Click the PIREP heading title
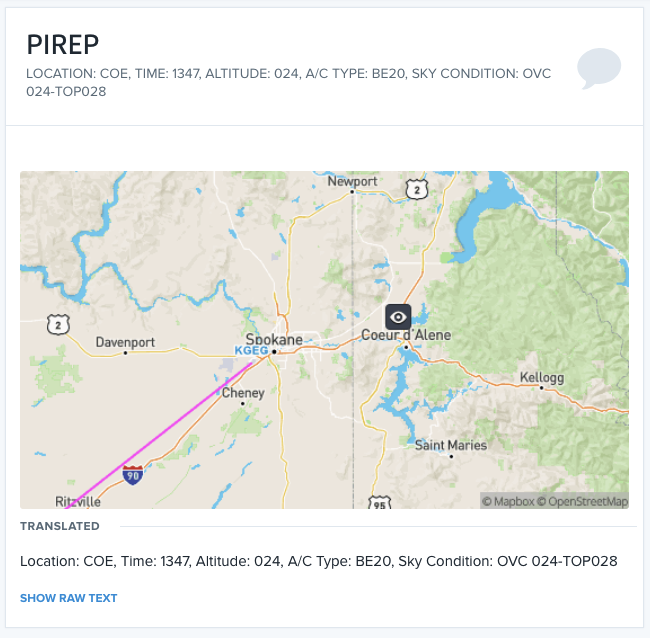 (63, 44)
